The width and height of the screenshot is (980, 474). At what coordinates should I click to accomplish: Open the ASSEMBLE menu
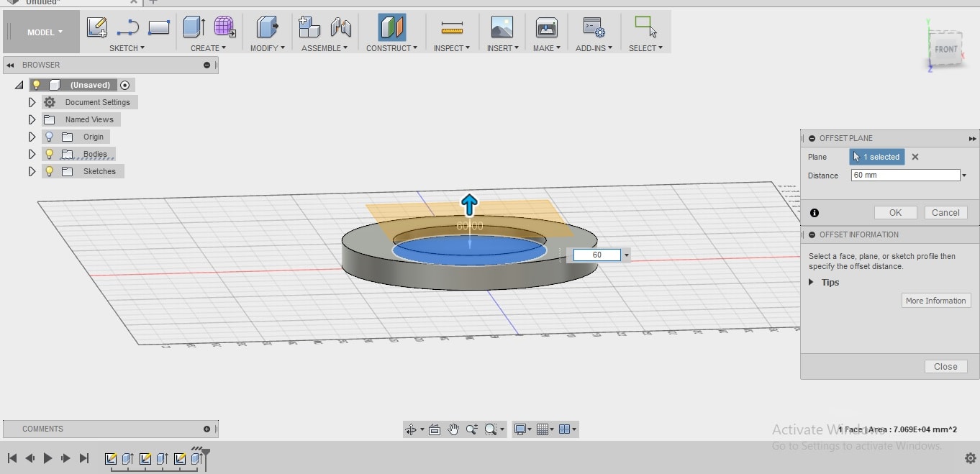point(325,48)
